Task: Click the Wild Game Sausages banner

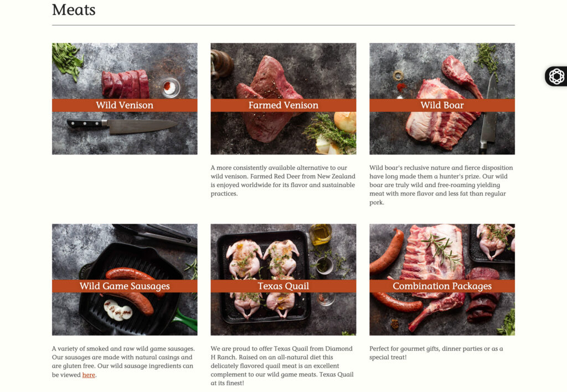Action: [x=125, y=286]
